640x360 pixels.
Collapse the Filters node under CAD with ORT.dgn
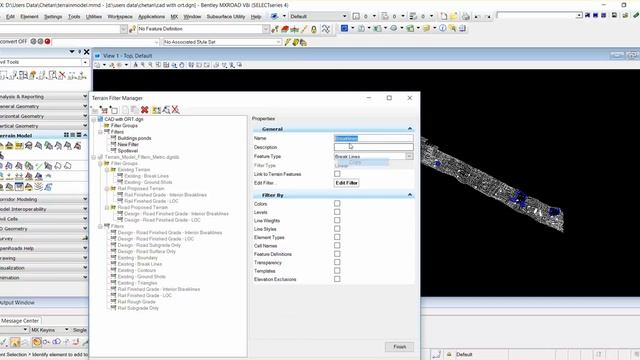(100, 132)
